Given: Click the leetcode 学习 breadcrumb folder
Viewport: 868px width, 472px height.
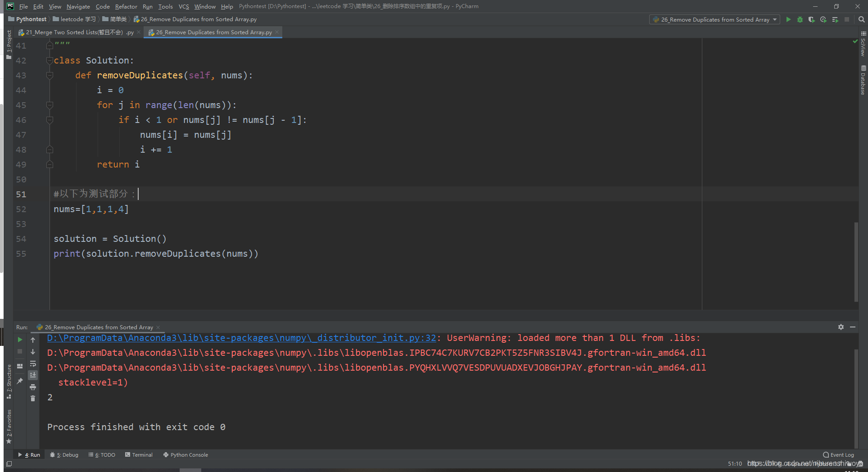Looking at the screenshot, I should [x=74, y=19].
